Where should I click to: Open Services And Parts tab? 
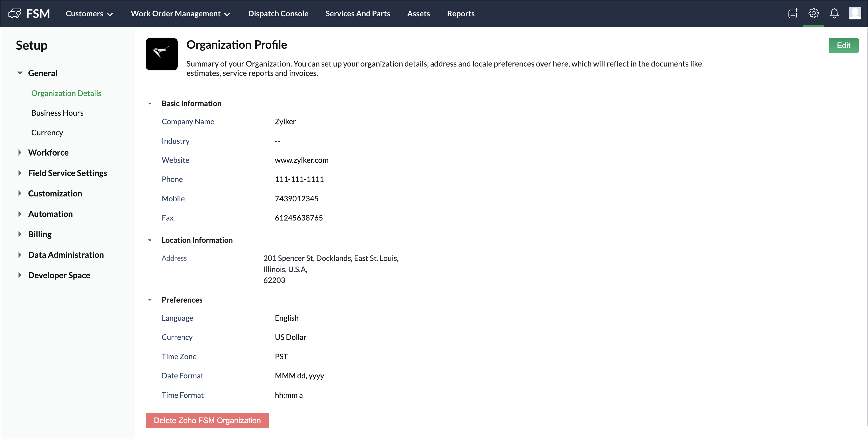358,13
